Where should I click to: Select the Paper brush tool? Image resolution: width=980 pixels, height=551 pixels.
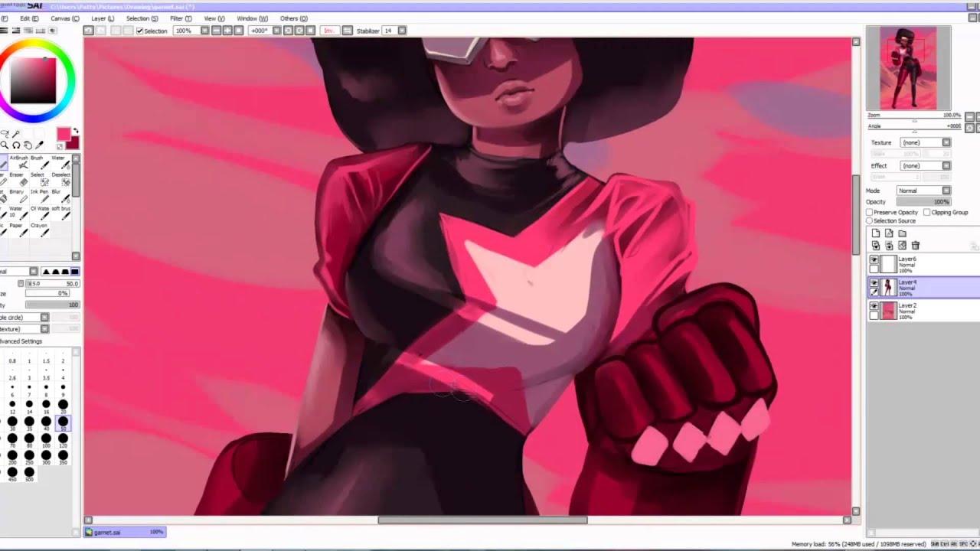pyautogui.click(x=19, y=230)
